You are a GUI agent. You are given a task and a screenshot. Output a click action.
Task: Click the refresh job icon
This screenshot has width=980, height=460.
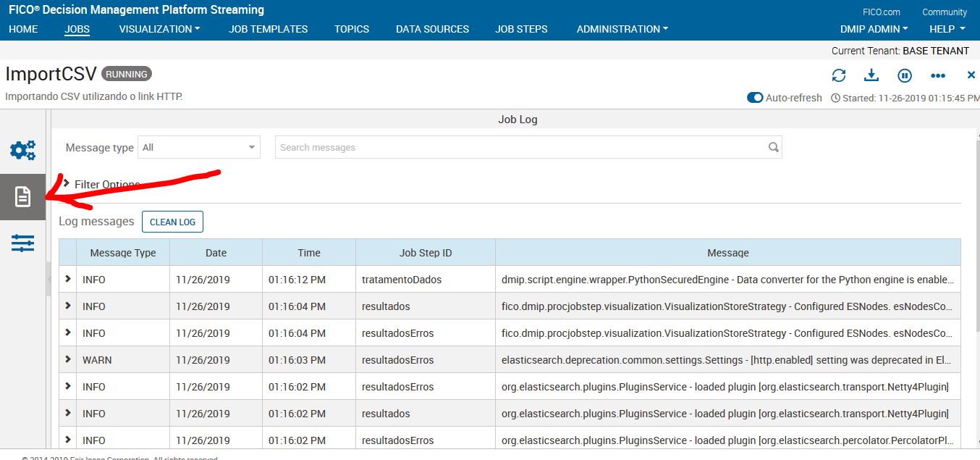tap(839, 75)
